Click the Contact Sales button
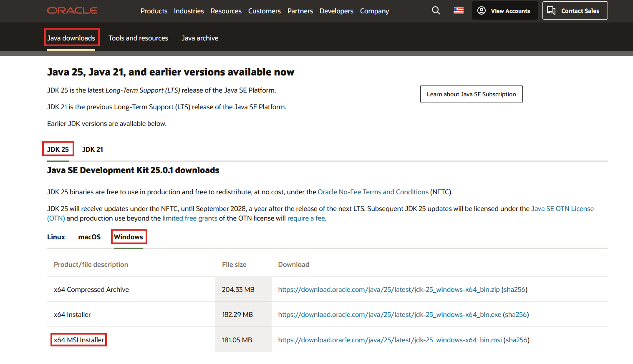633x364 pixels. point(575,10)
